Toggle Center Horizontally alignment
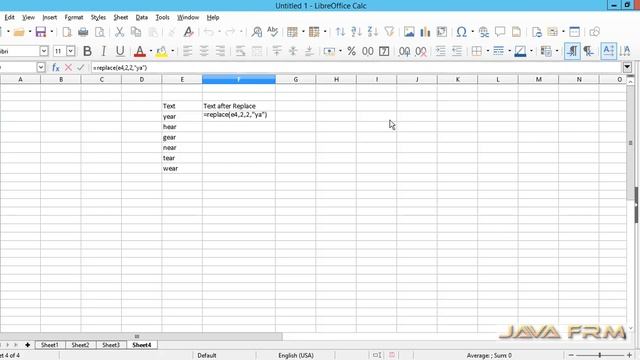 click(204, 51)
